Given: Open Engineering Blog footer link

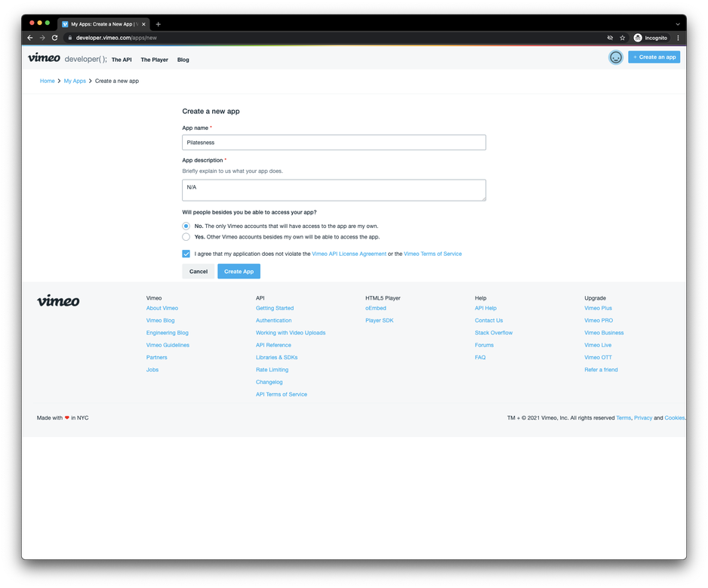Looking at the screenshot, I should [x=167, y=333].
